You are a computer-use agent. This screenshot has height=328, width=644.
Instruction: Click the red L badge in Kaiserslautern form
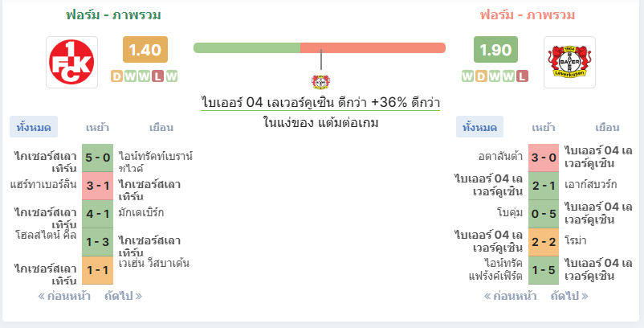[x=157, y=76]
